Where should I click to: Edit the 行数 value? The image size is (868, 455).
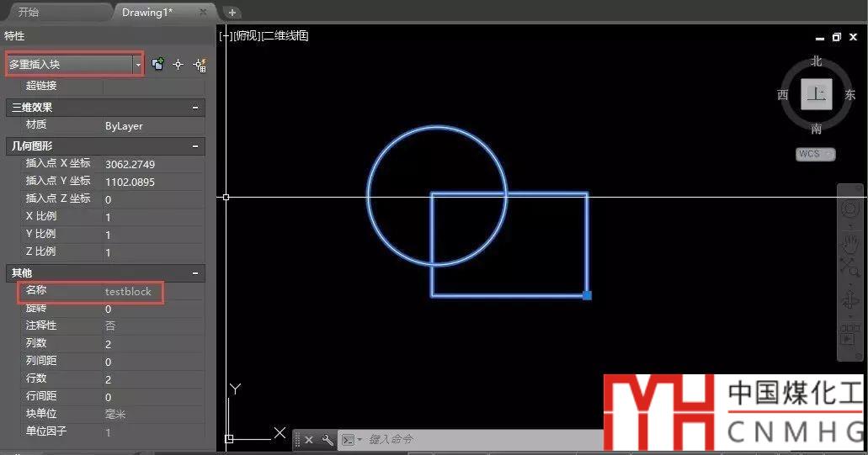tap(154, 379)
